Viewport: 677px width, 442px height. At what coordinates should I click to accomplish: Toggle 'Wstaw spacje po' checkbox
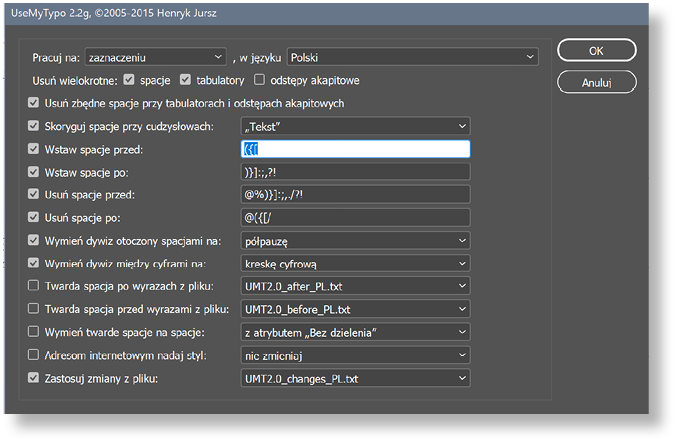33,172
